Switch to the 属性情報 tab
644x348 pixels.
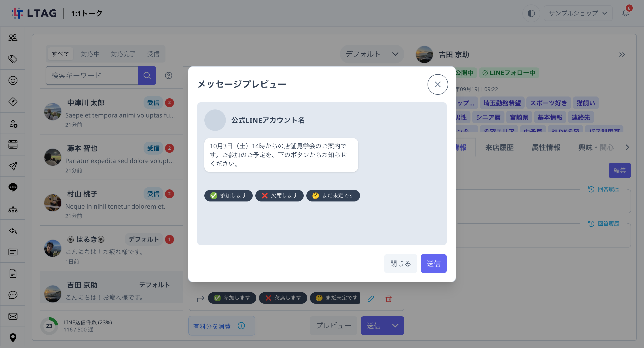pyautogui.click(x=546, y=147)
